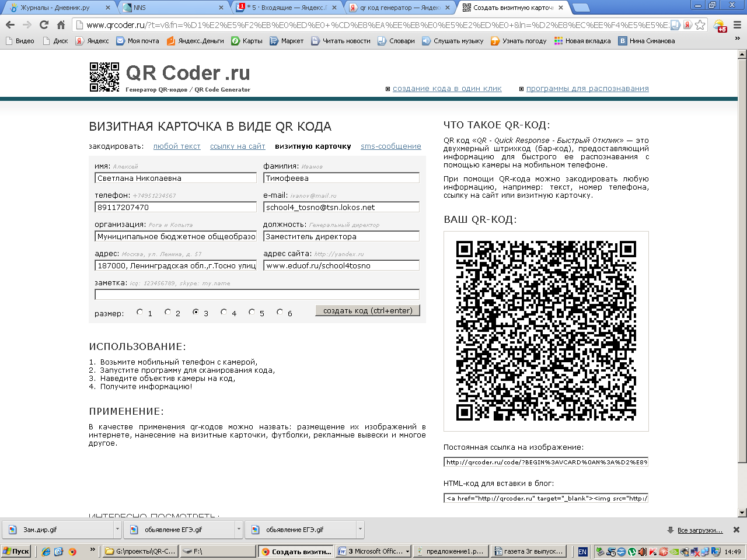Open the Маркет bookmark
Image resolution: width=747 pixels, height=560 pixels.
tap(287, 41)
